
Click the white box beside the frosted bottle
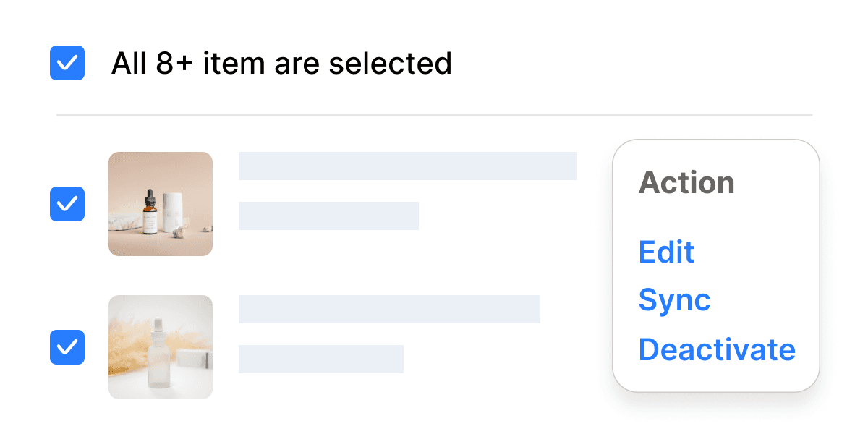click(x=193, y=359)
